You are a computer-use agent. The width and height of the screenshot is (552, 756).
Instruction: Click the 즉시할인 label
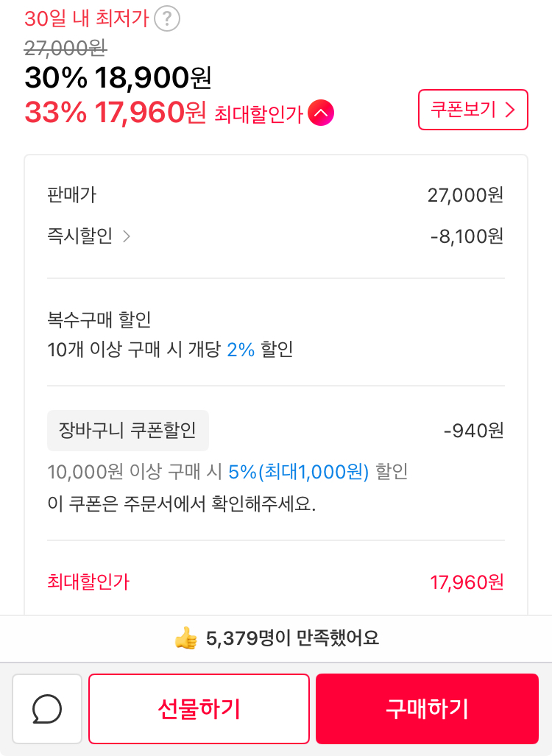pyautogui.click(x=80, y=236)
